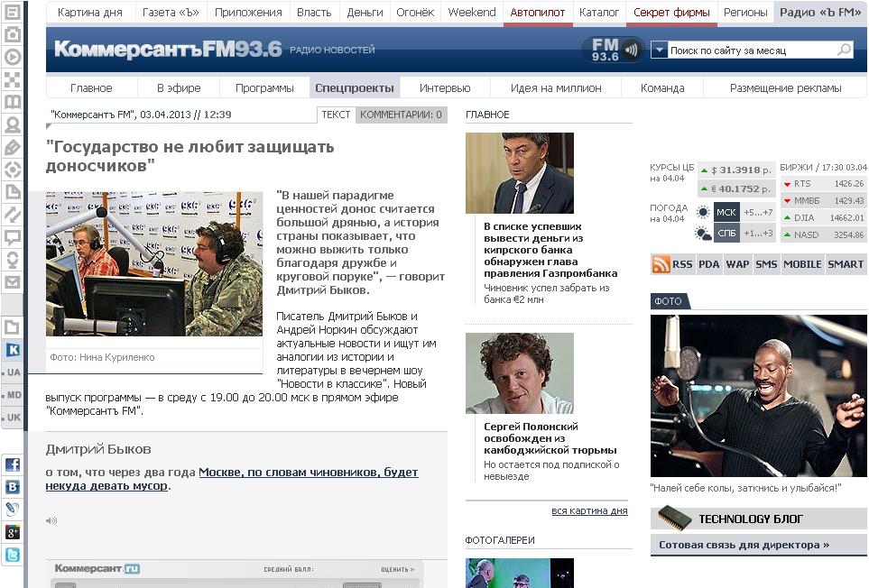Screen dimensions: 869x588
Task: Click the person portrait icon in sidebar
Action: click(13, 124)
